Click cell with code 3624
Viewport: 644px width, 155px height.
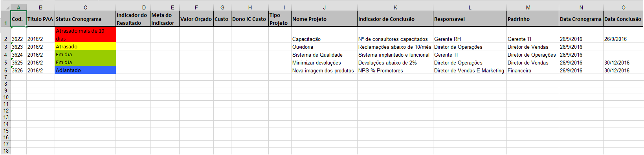tap(18, 54)
